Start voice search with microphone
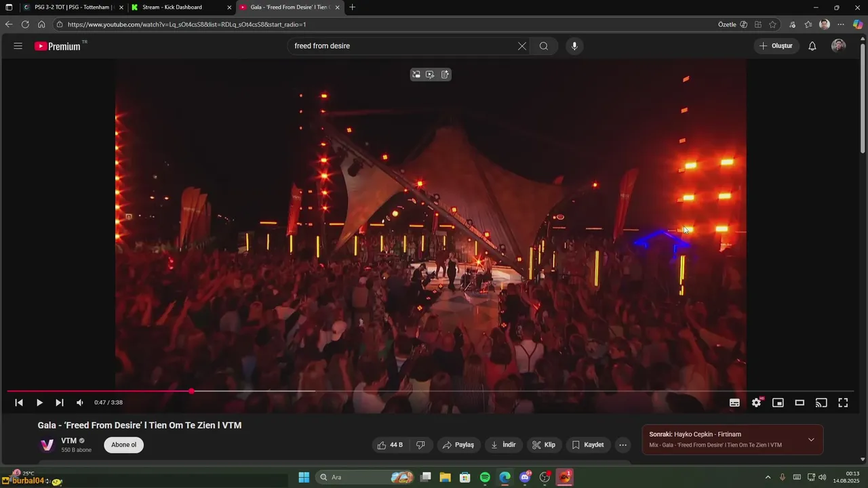868x488 pixels. (574, 46)
